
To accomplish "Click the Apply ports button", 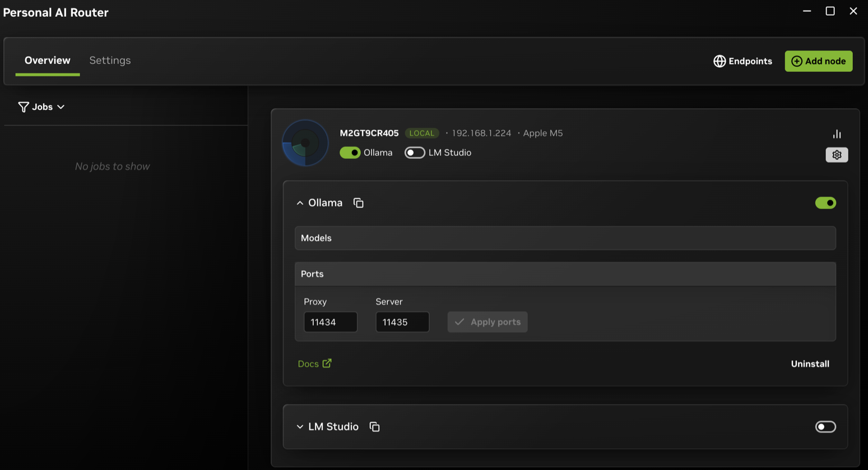I will coord(488,322).
